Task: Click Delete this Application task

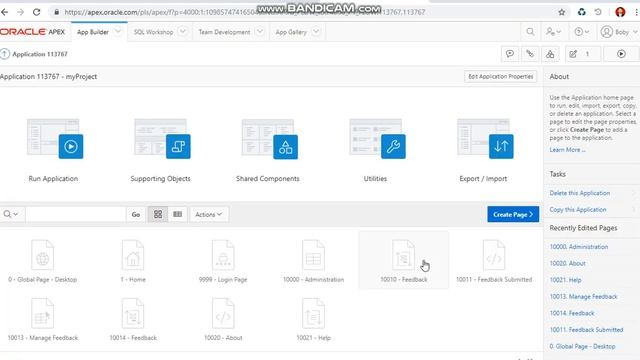Action: [580, 193]
